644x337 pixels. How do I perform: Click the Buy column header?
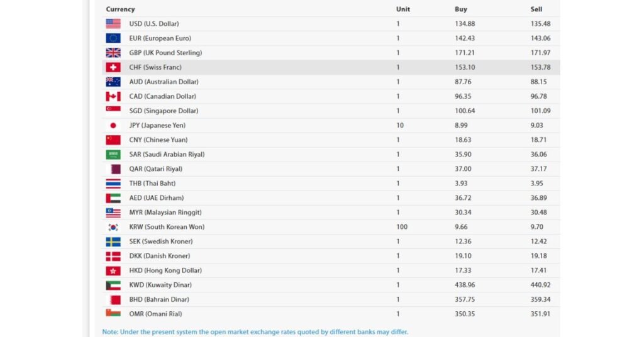[461, 9]
